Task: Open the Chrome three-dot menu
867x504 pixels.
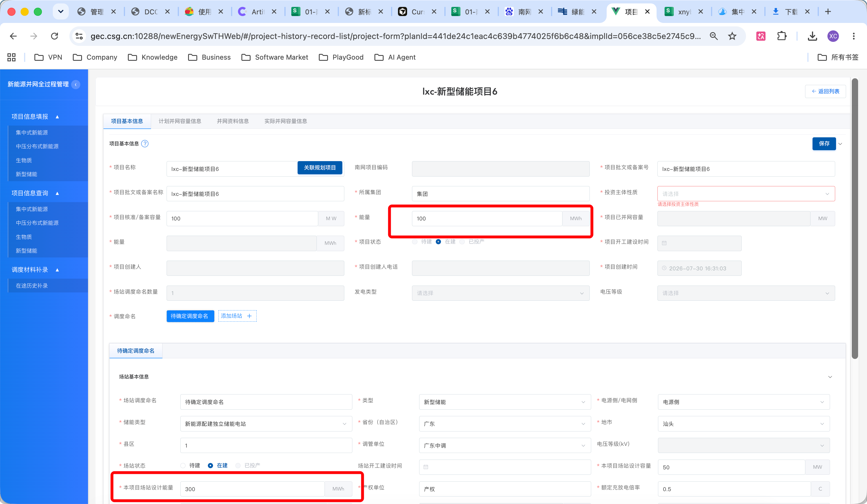Action: tap(854, 36)
